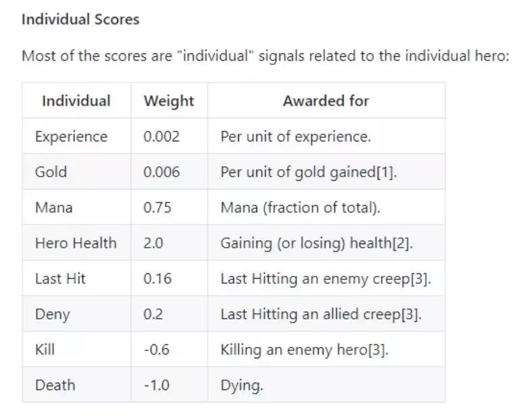Select the Gold weight value 0.006
The height and width of the screenshot is (420, 515).
[x=162, y=172]
